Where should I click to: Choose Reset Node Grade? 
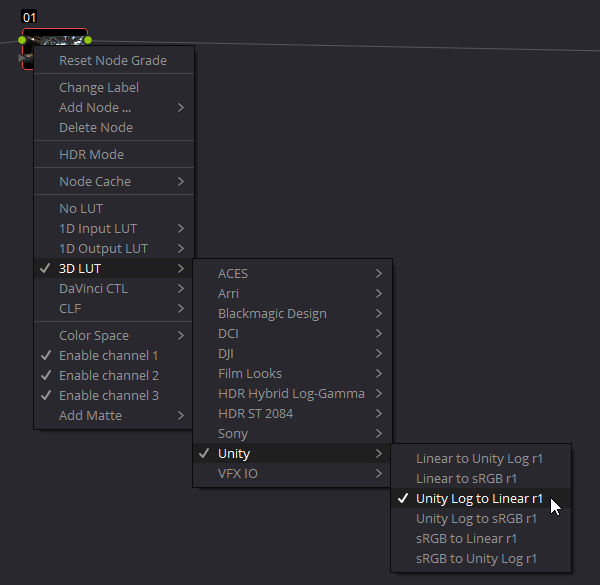(x=114, y=60)
